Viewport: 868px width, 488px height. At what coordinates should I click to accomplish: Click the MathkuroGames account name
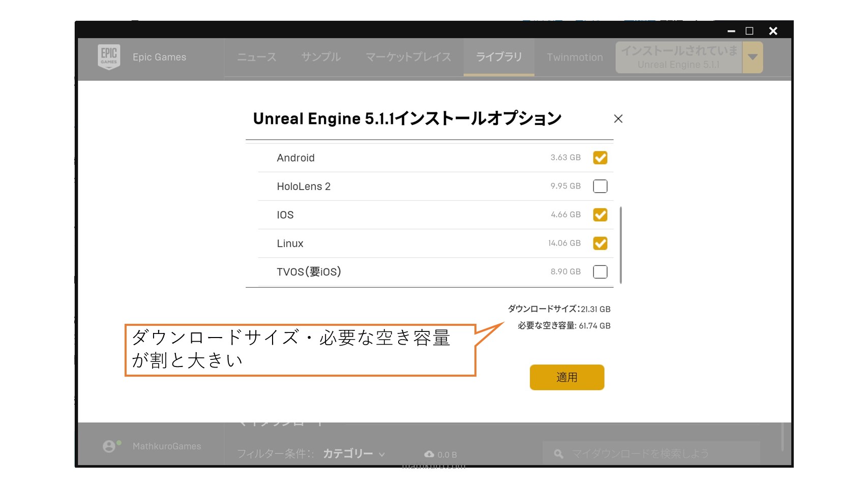point(167,446)
